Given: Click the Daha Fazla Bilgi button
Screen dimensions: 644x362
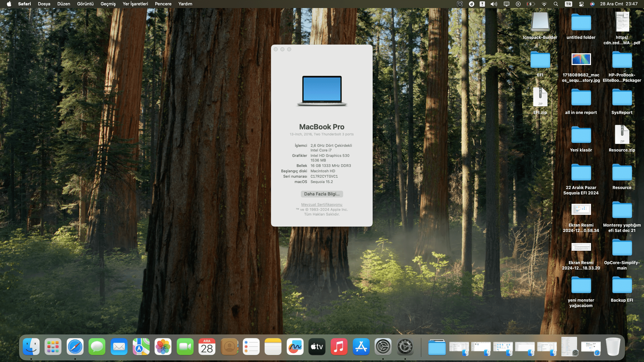Looking at the screenshot, I should coord(322,194).
